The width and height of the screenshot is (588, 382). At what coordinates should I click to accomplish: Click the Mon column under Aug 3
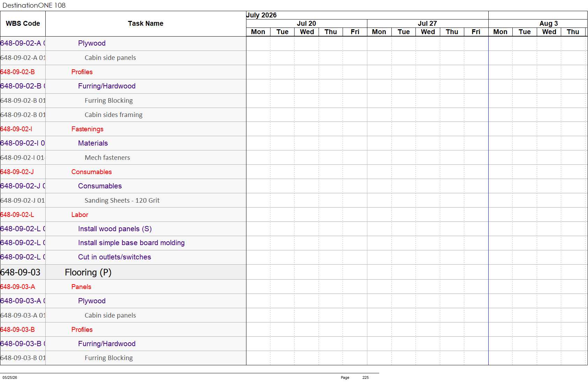[x=500, y=32]
